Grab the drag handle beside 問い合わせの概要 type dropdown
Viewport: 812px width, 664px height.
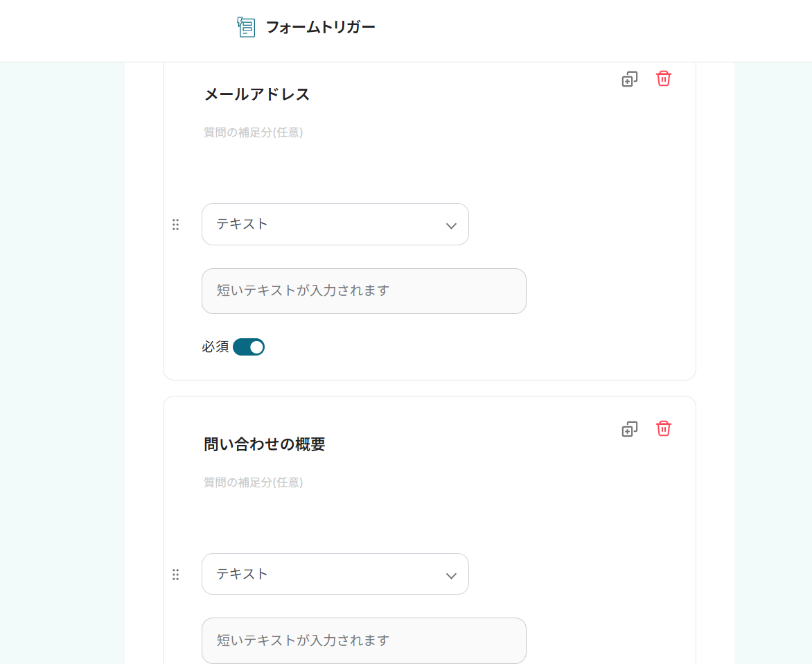(175, 574)
